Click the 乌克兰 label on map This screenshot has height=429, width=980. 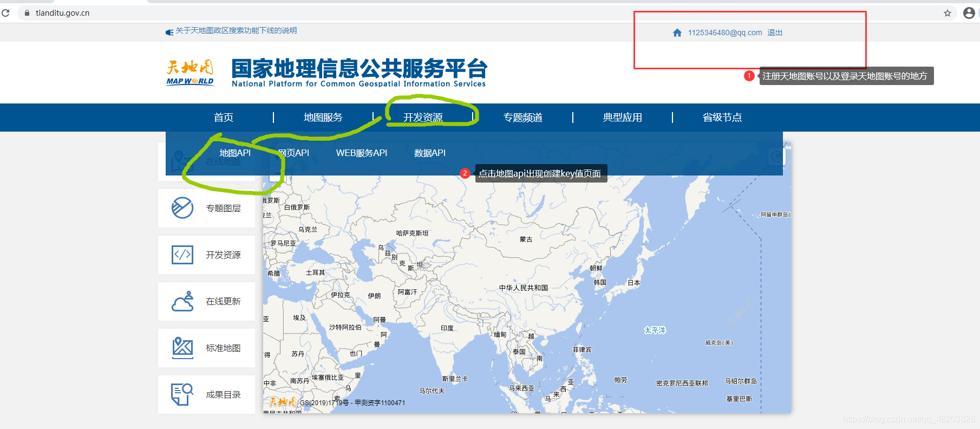[x=308, y=230]
